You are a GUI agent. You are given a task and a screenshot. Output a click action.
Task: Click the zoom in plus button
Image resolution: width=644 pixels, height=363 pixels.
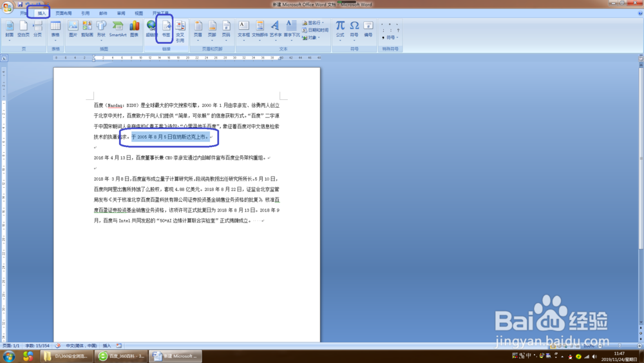point(639,346)
